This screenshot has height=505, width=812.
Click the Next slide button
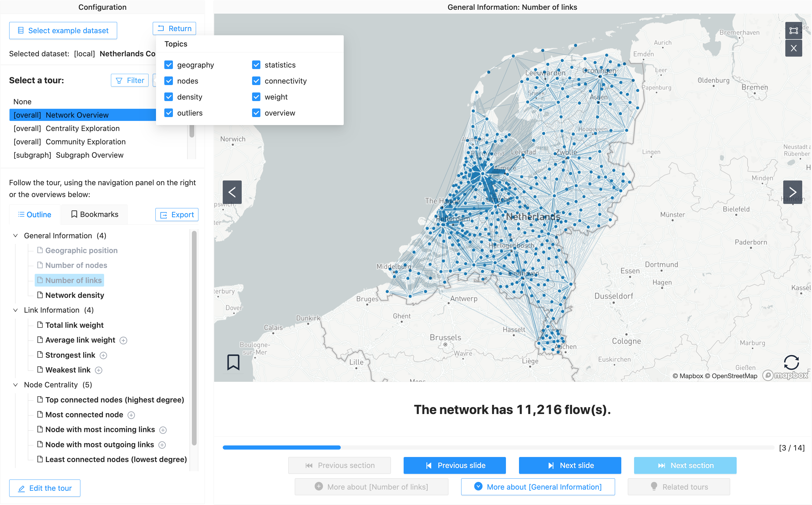[x=570, y=465]
